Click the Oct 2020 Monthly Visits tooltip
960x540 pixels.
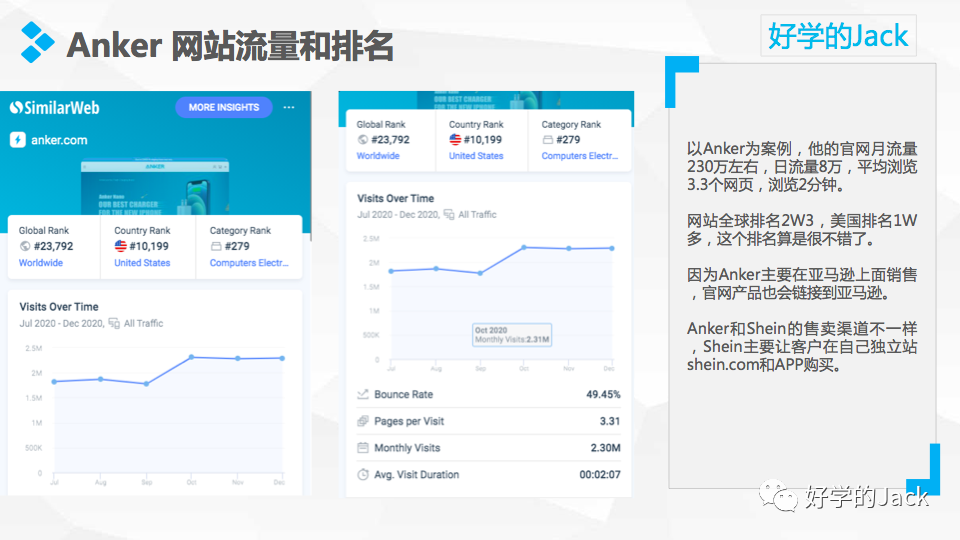click(x=512, y=335)
